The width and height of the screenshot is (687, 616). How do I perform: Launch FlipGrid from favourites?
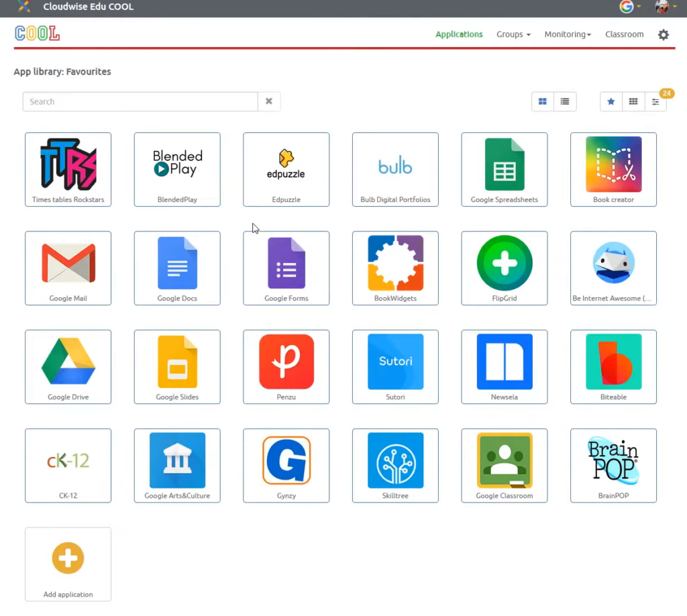[x=504, y=268]
